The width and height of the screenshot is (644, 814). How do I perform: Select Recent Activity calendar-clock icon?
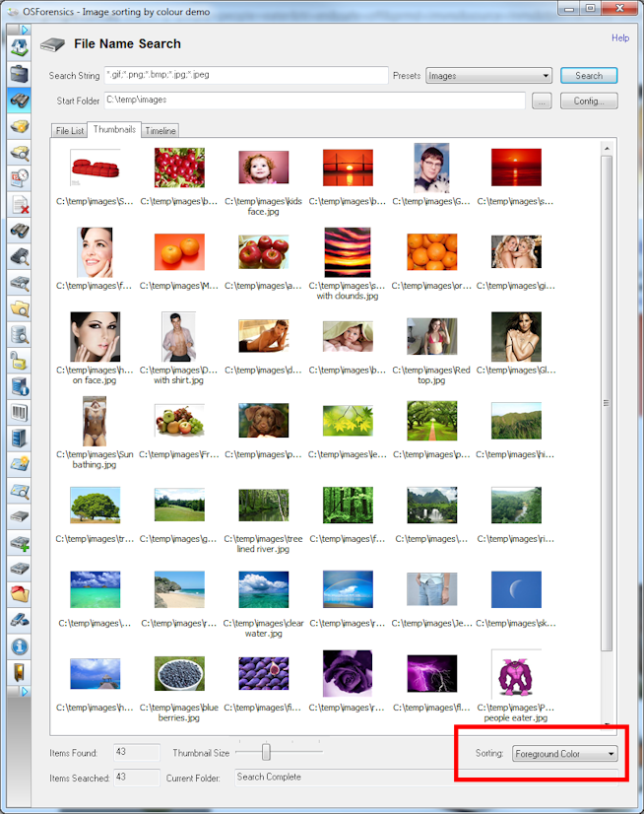[19, 177]
